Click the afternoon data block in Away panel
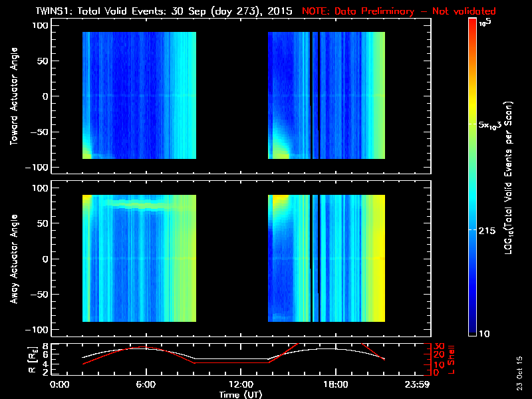This screenshot has width=532, height=399. tap(327, 258)
